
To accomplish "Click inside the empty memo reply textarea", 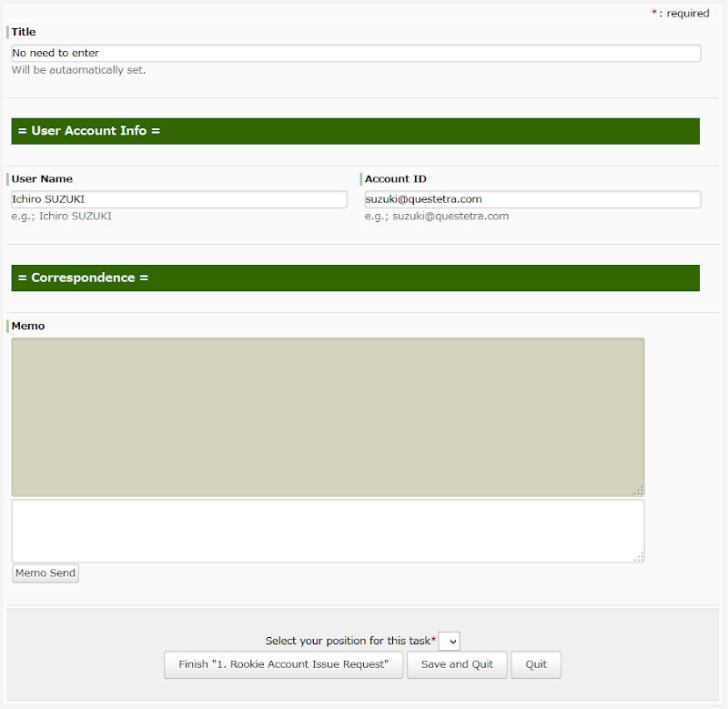I will 327,530.
